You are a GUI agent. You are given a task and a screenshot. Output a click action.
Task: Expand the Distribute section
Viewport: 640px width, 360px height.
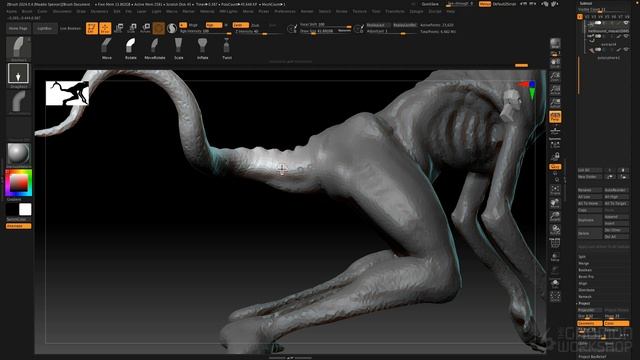587,290
